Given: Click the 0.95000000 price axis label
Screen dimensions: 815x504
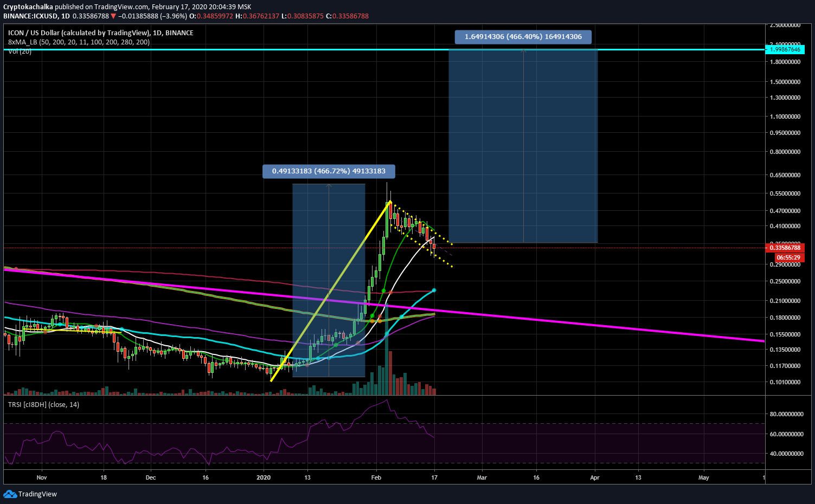Looking at the screenshot, I should pos(785,133).
